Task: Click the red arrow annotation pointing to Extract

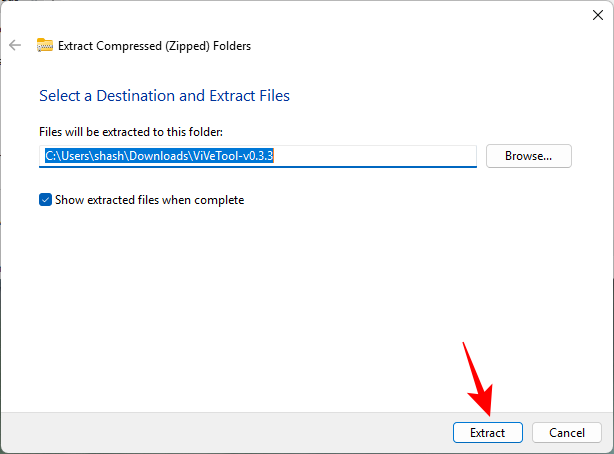Action: (477, 379)
